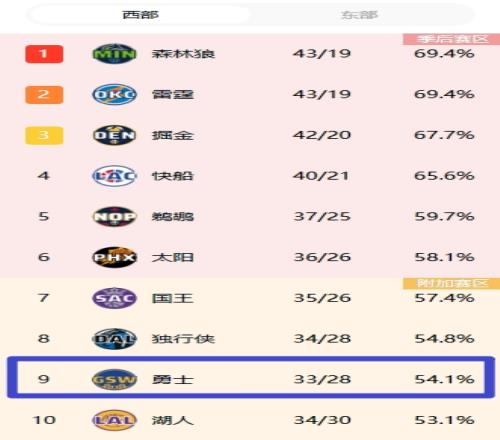Open the LAL Lakers team logo
Viewport: 500px width, 440px height.
114,420
